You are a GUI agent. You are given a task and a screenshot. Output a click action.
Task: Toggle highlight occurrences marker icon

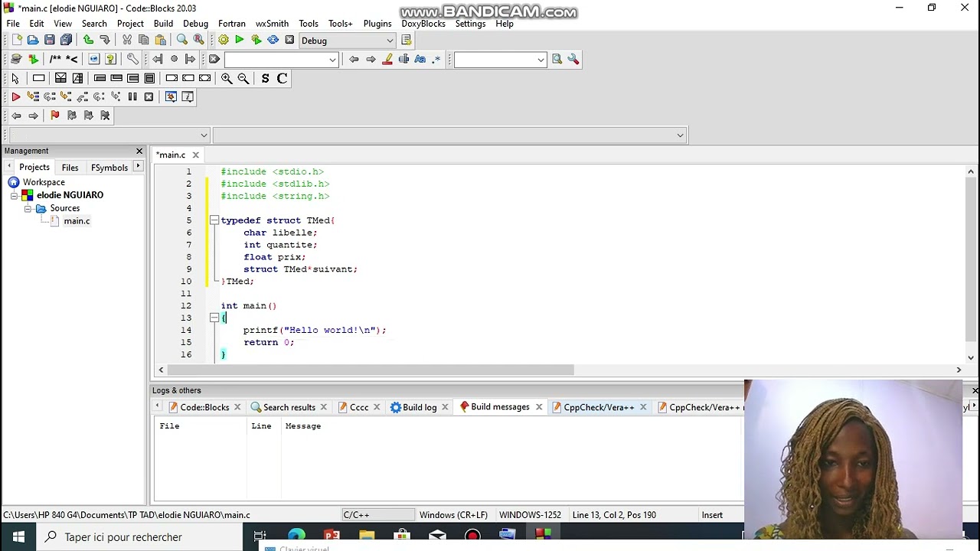tap(387, 59)
